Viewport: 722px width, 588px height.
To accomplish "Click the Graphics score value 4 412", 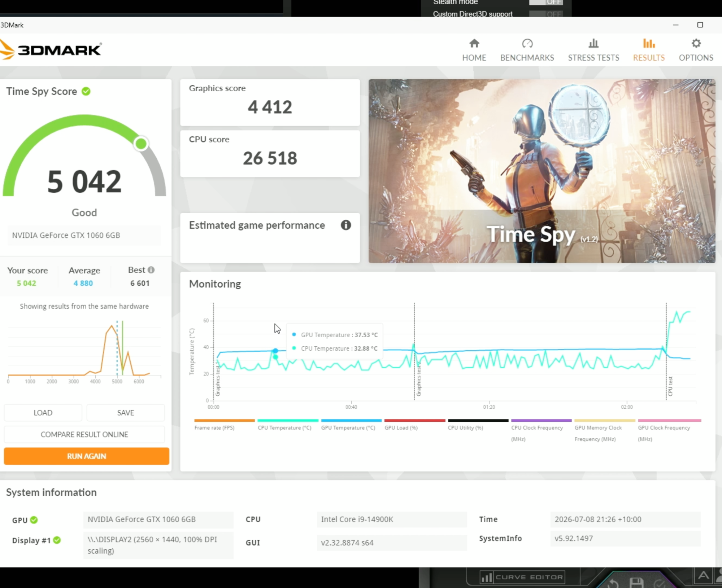I will (270, 107).
